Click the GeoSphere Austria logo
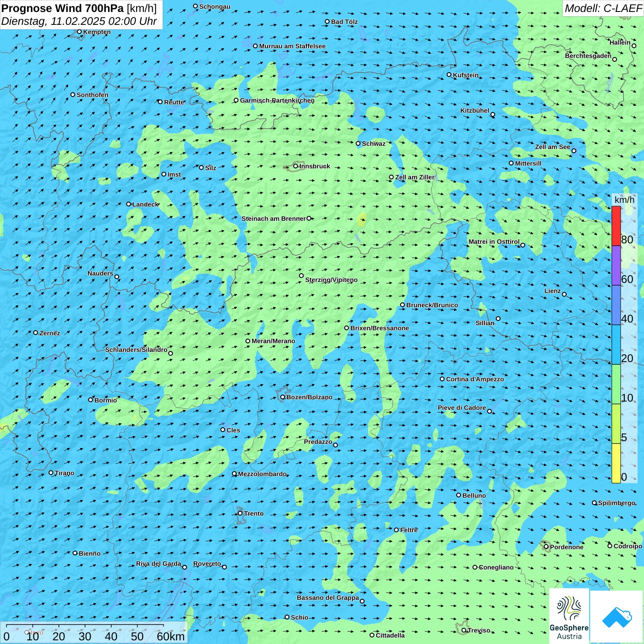 (569, 616)
